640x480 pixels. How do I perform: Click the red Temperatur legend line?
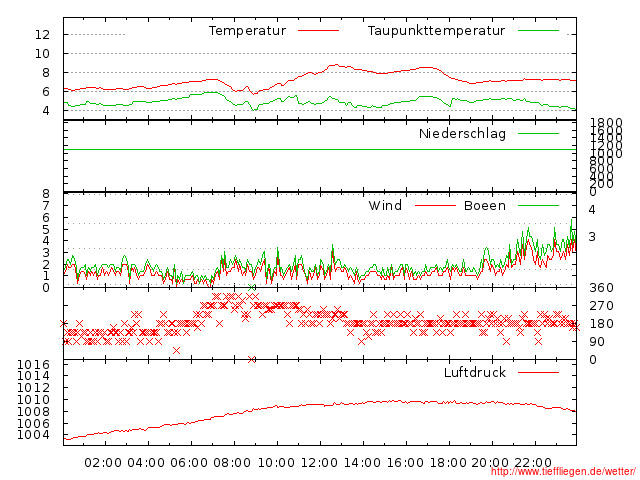[x=318, y=31]
